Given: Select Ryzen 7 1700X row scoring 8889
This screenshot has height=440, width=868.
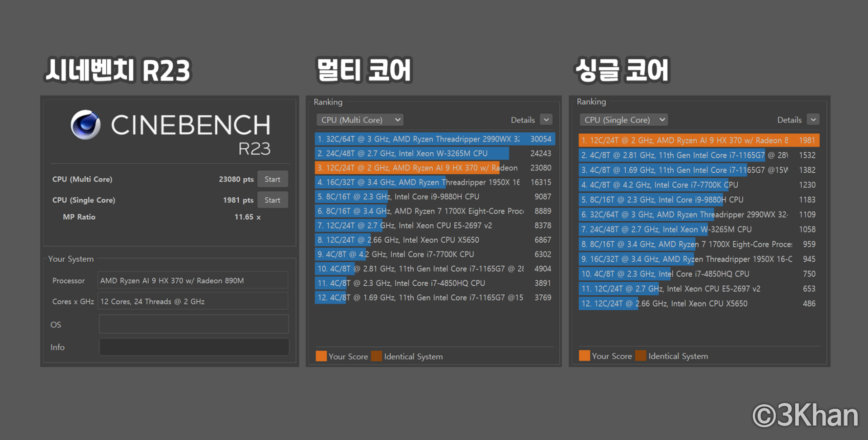Looking at the screenshot, I should pos(434,211).
